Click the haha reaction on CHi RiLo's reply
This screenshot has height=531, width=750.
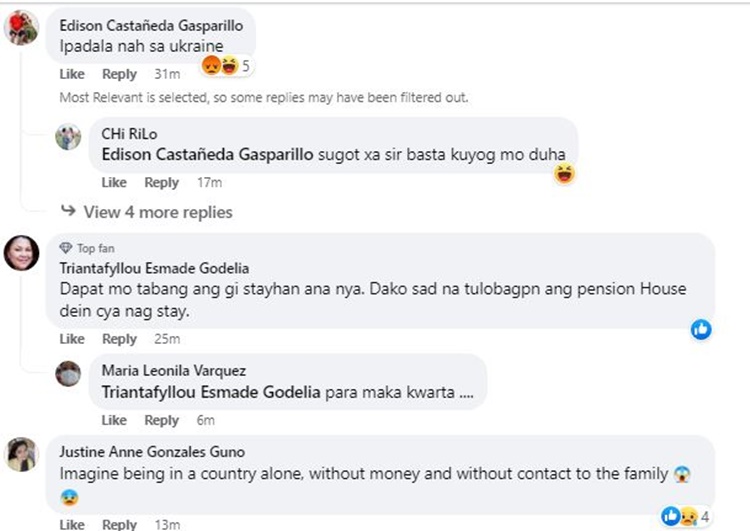[x=566, y=174]
